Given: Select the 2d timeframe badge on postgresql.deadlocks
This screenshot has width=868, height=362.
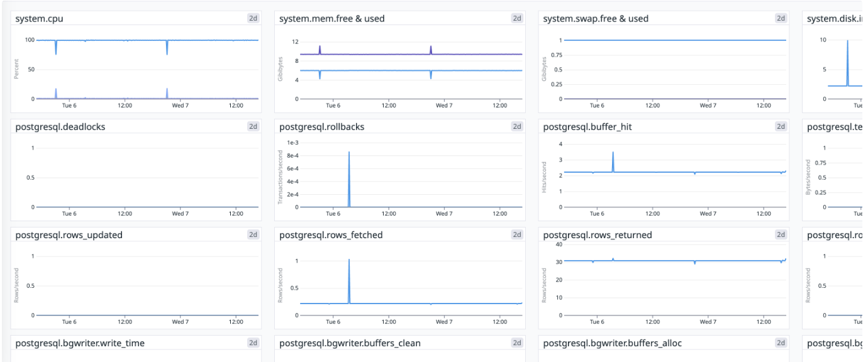Looking at the screenshot, I should click(253, 126).
